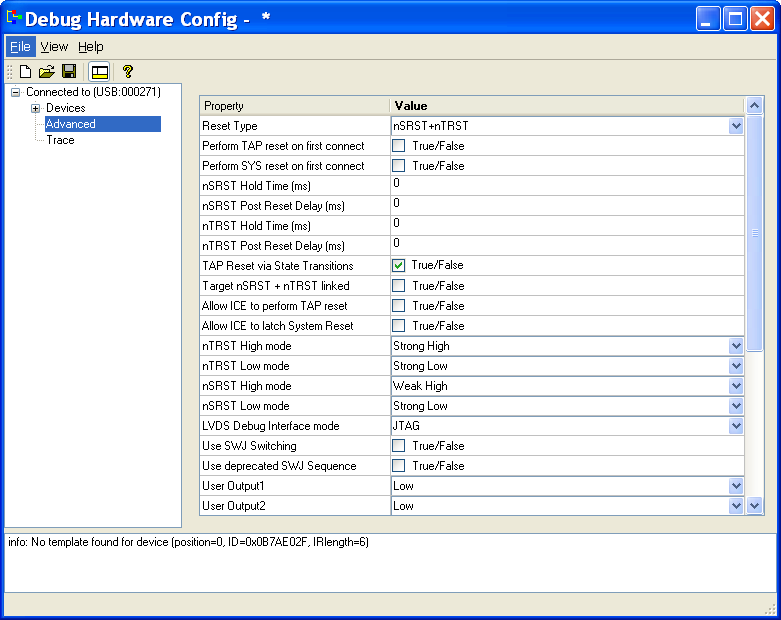The width and height of the screenshot is (781, 620).
Task: Open the Help menu
Action: click(90, 47)
